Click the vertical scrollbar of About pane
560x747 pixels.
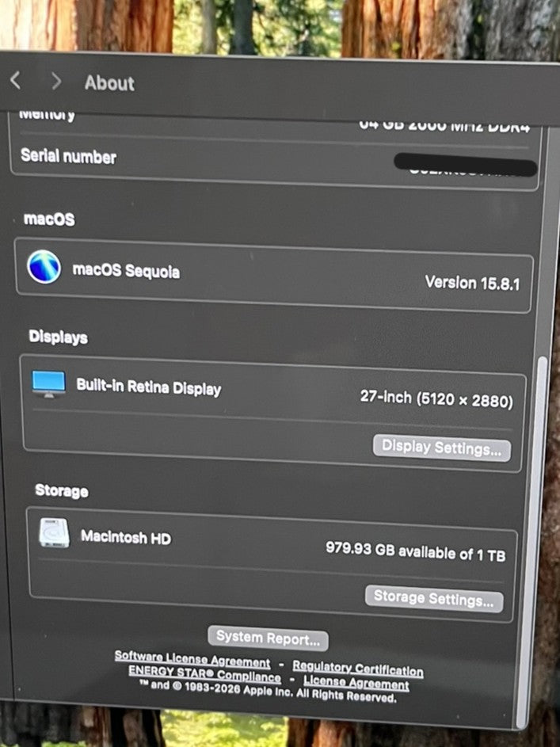(x=532, y=541)
